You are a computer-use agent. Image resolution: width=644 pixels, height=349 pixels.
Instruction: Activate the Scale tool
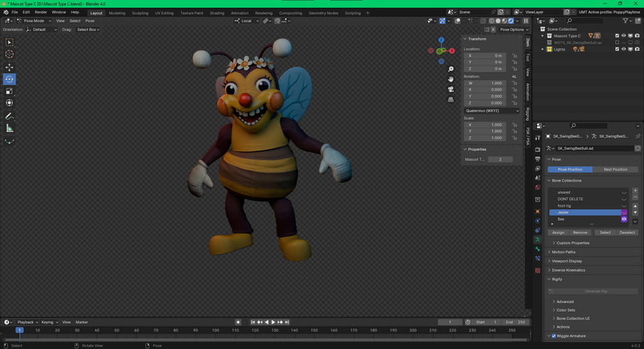[10, 91]
